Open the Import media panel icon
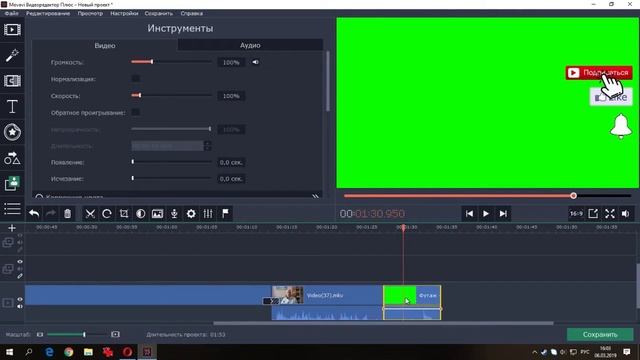Image resolution: width=640 pixels, height=360 pixels. (x=12, y=30)
